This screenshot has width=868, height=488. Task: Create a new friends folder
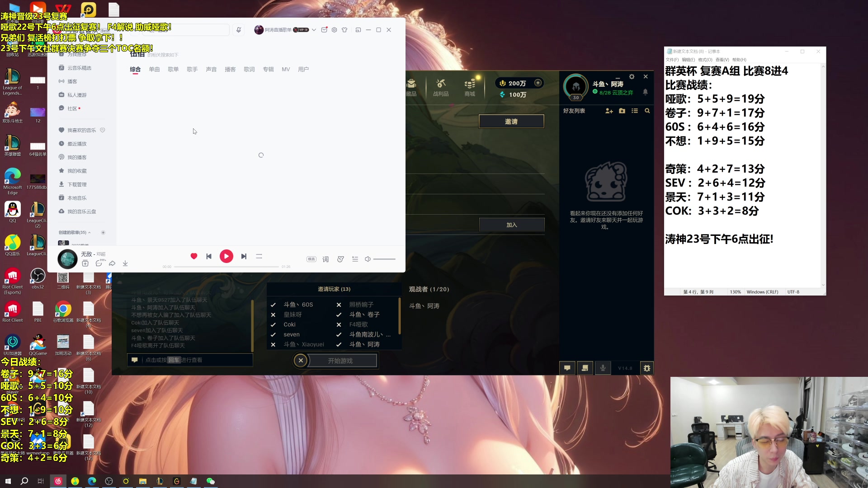point(622,111)
